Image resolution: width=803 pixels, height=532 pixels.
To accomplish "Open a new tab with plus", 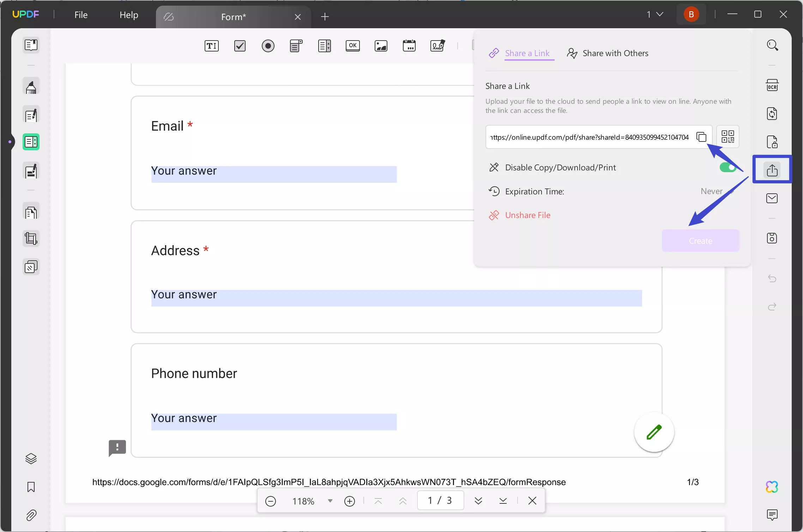I will (325, 17).
